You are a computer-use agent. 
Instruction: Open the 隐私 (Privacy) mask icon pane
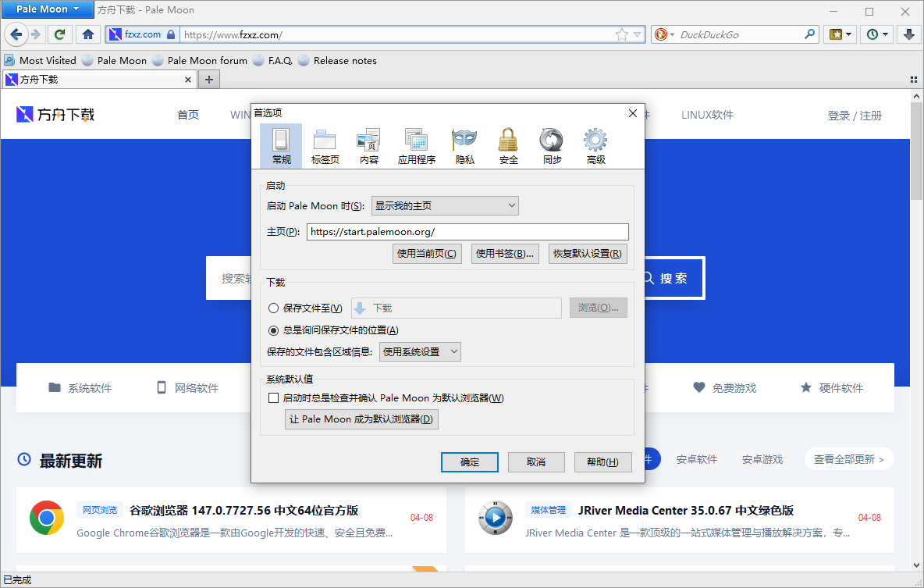coord(464,145)
